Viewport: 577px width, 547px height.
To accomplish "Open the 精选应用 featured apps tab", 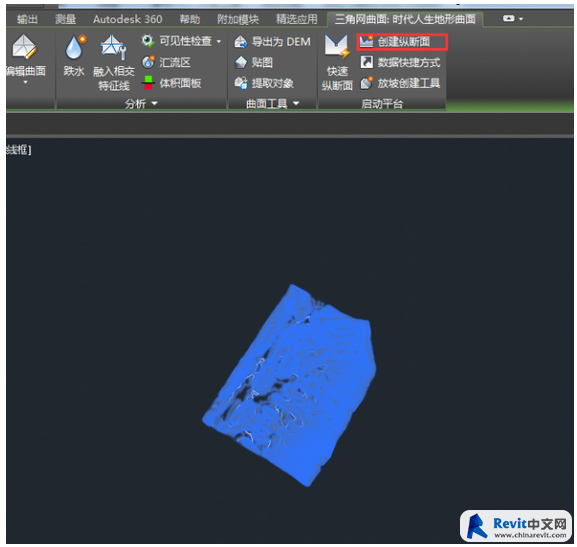I will (297, 19).
